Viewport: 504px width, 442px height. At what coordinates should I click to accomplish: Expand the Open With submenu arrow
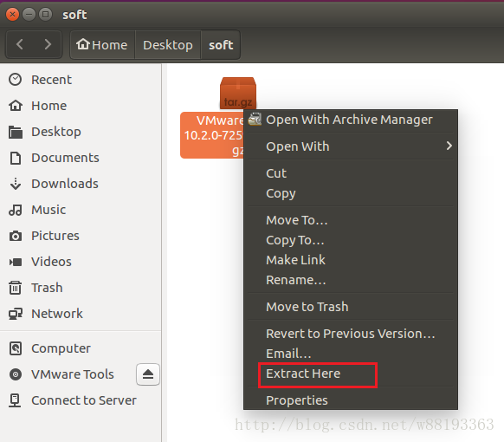tap(449, 146)
